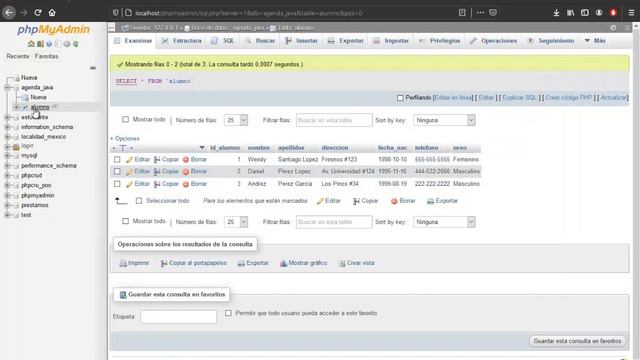Open Firefox downloads arrow icon

556,13
